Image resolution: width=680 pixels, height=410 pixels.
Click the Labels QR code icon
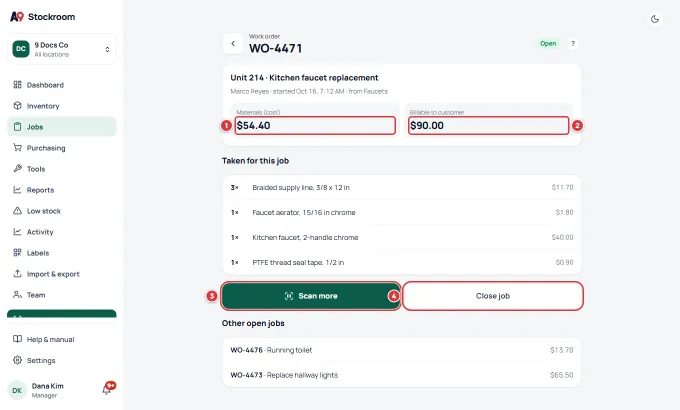point(17,253)
